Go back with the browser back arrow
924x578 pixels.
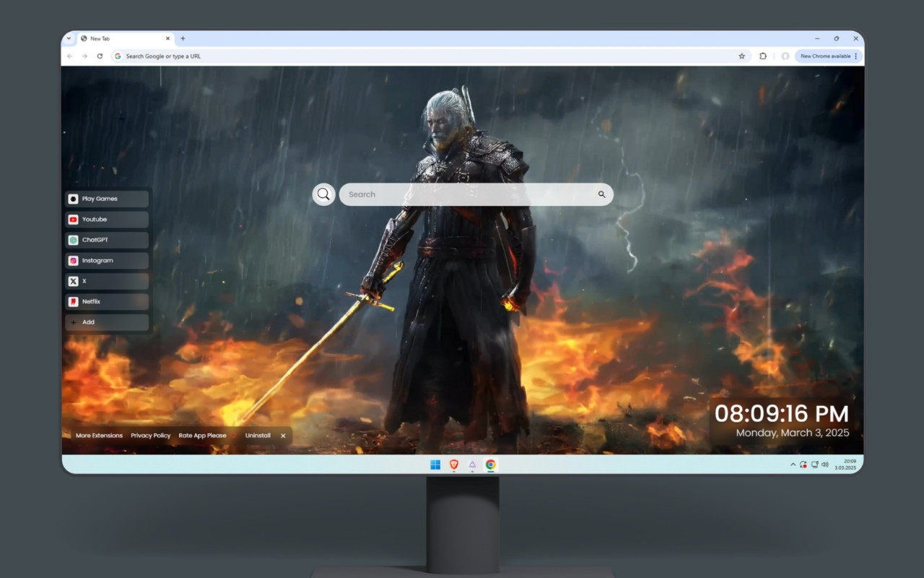(70, 56)
